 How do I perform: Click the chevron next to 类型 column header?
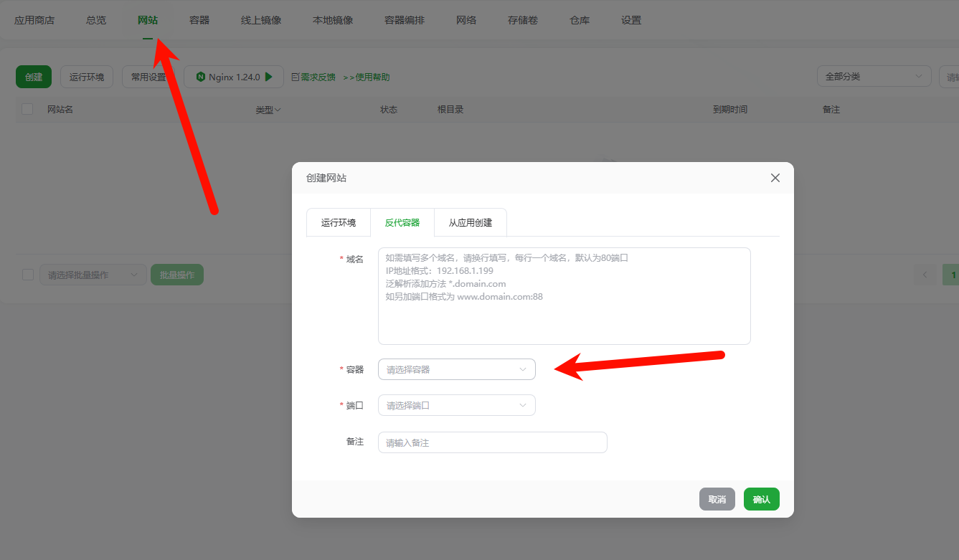click(278, 110)
